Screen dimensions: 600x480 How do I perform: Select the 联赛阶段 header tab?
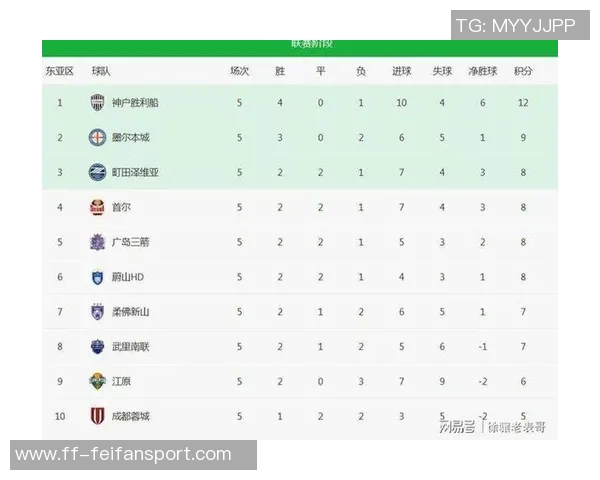(x=311, y=44)
